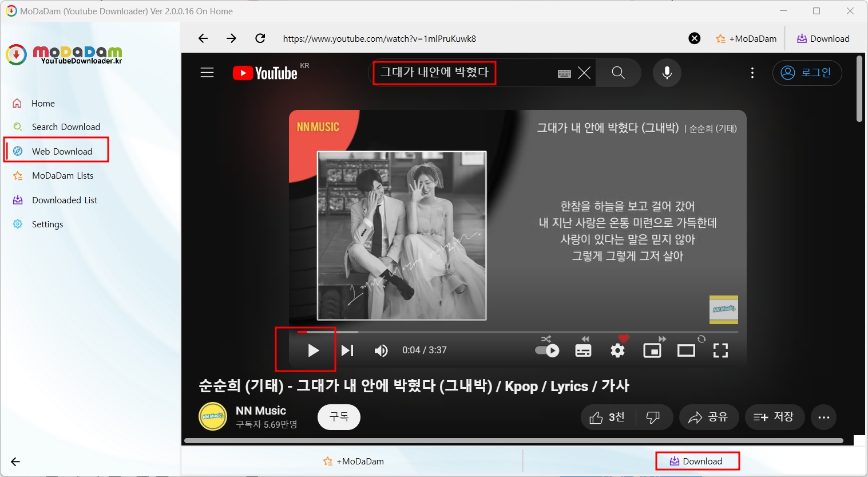Click the 로그인 sign-in button
The image size is (868, 477).
(x=807, y=73)
